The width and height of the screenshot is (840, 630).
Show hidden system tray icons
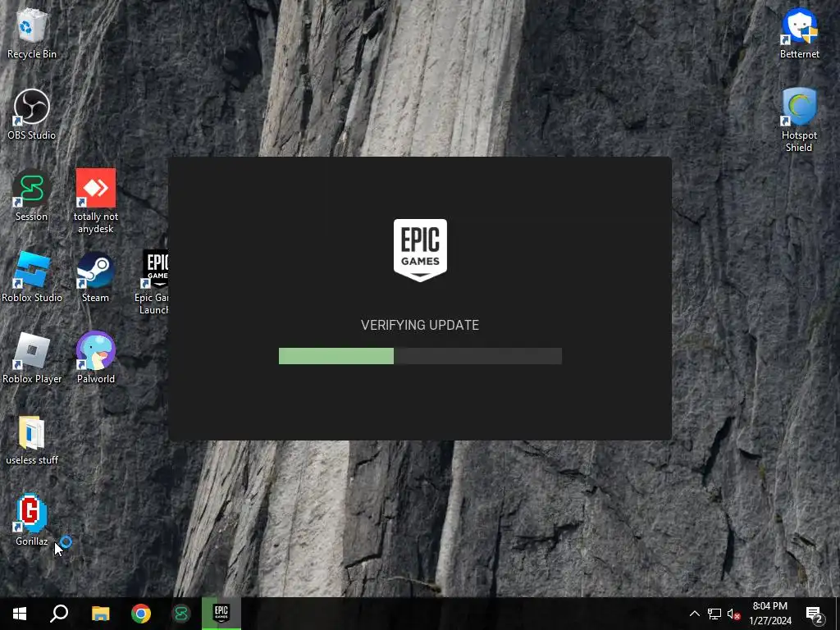click(694, 614)
